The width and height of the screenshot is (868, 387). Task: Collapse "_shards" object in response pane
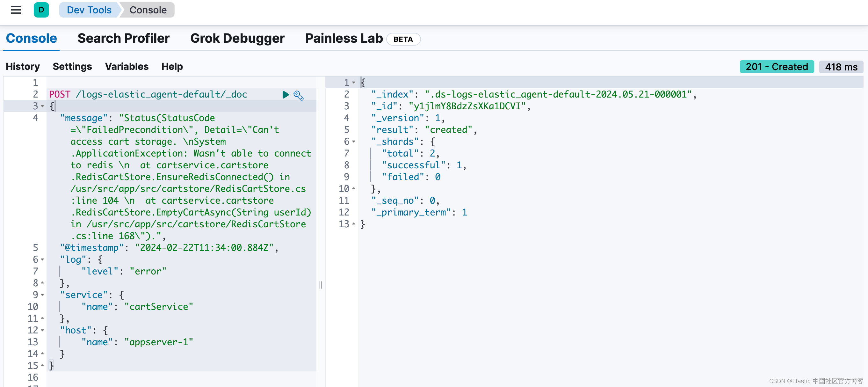click(354, 142)
